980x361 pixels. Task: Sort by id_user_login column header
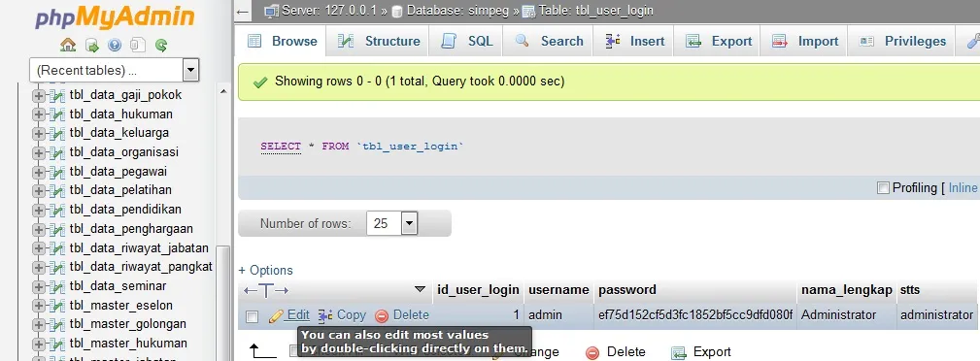tap(478, 290)
